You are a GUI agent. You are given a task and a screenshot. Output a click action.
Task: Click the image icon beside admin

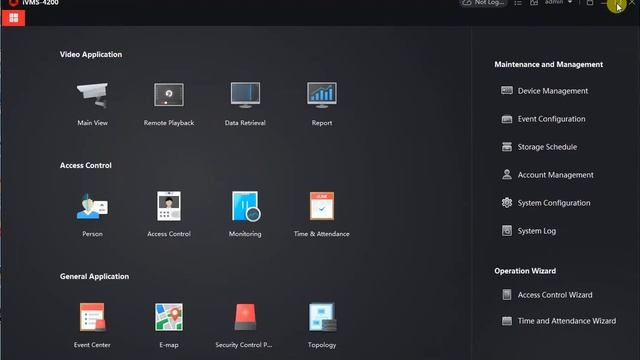click(x=534, y=3)
